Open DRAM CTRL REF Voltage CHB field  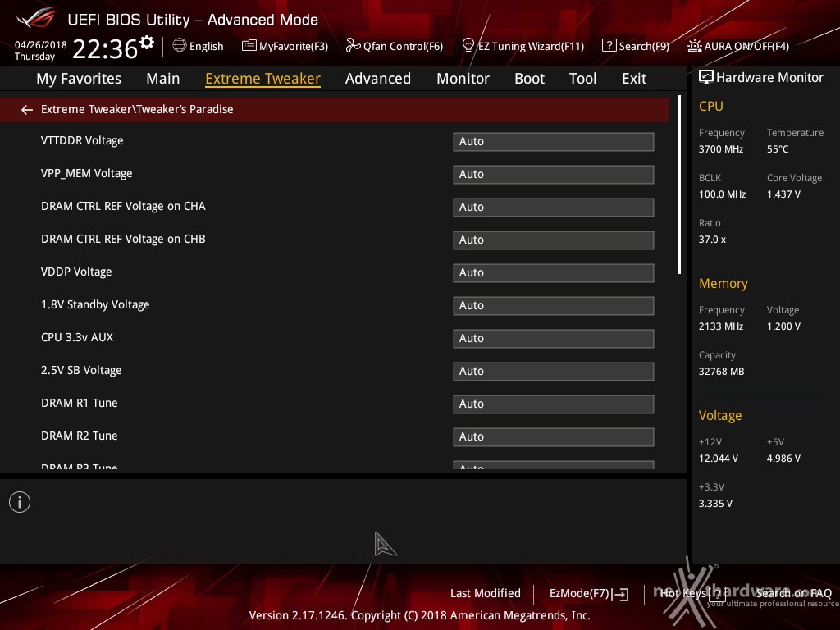(x=554, y=240)
